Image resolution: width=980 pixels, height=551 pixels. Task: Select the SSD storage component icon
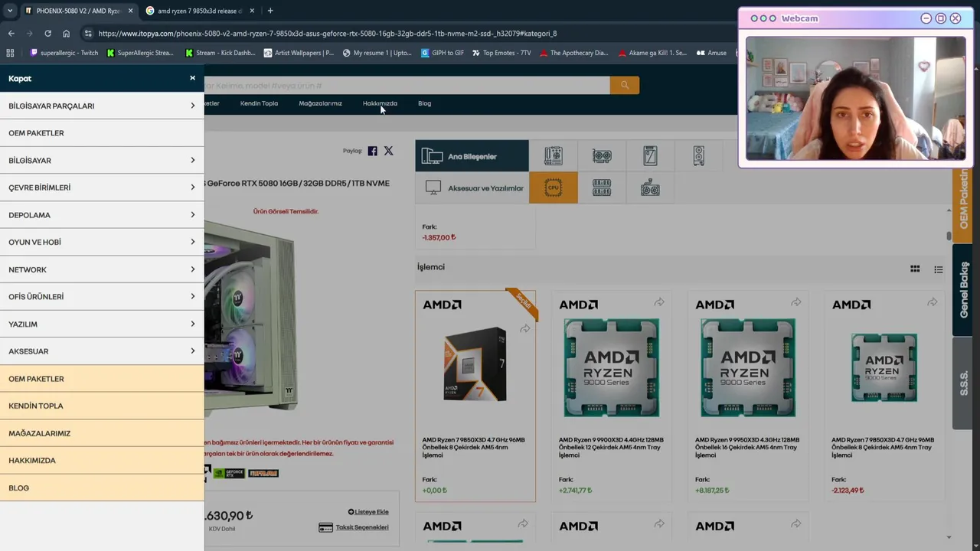(650, 156)
